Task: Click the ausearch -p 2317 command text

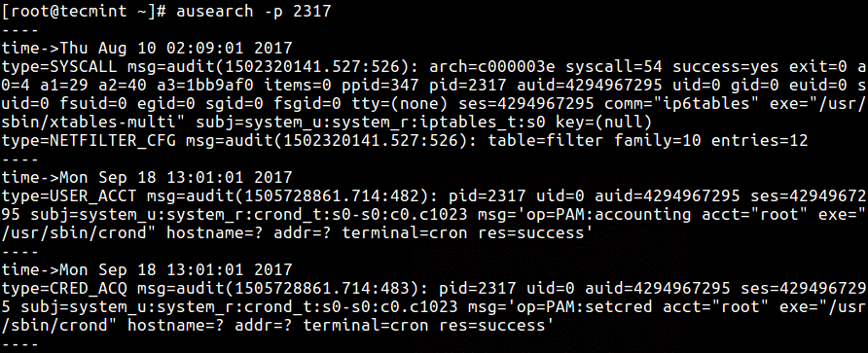Action: click(253, 12)
